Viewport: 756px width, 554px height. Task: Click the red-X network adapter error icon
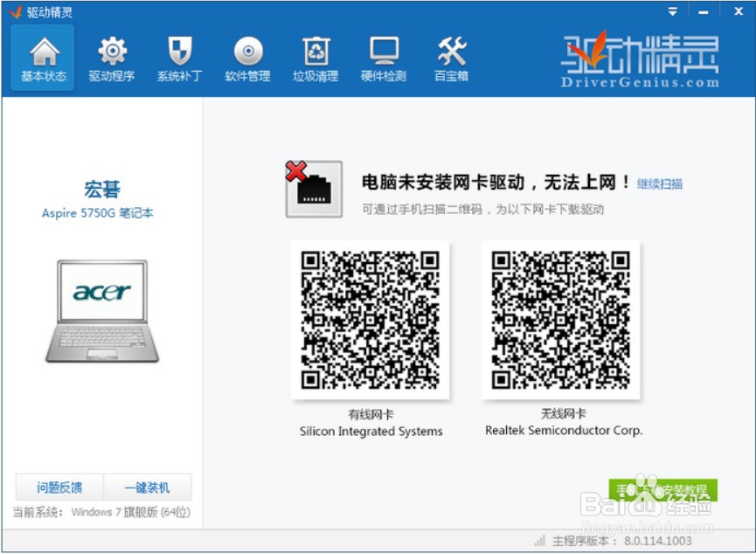[315, 186]
